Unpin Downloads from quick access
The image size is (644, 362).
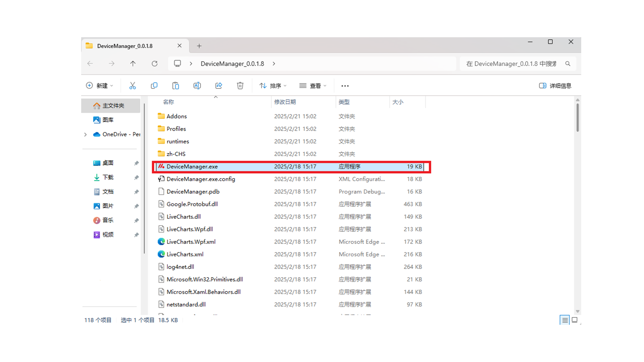[137, 177]
